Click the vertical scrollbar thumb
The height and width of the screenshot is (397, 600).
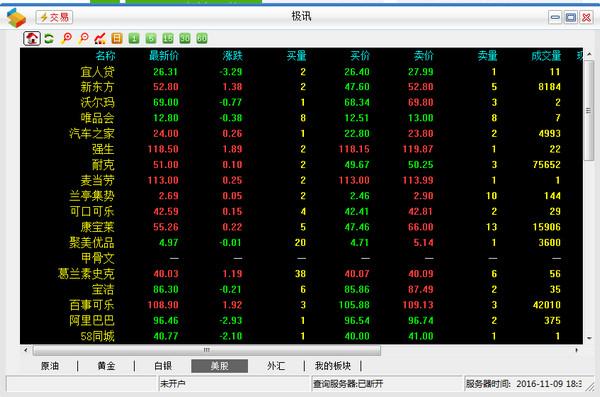[x=589, y=110]
